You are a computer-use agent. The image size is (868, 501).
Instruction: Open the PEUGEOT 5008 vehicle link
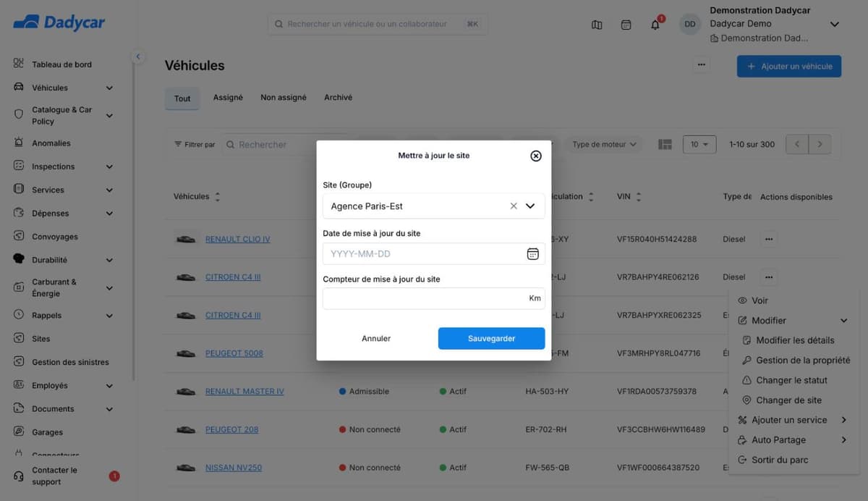click(x=234, y=353)
